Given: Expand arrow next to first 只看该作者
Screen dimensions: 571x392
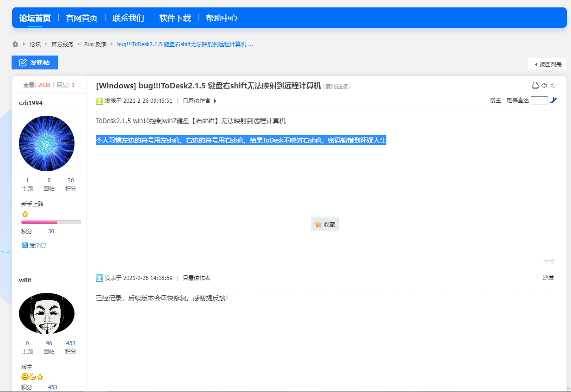Looking at the screenshot, I should click(x=215, y=101).
